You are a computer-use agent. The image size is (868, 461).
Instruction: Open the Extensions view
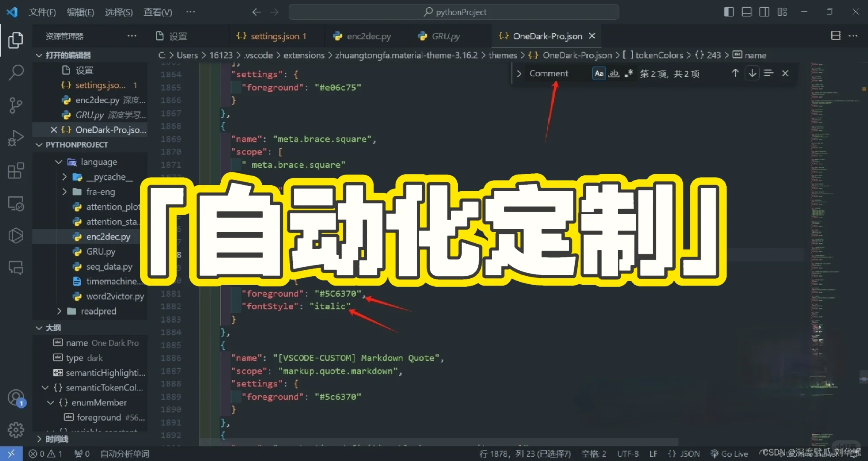16,171
